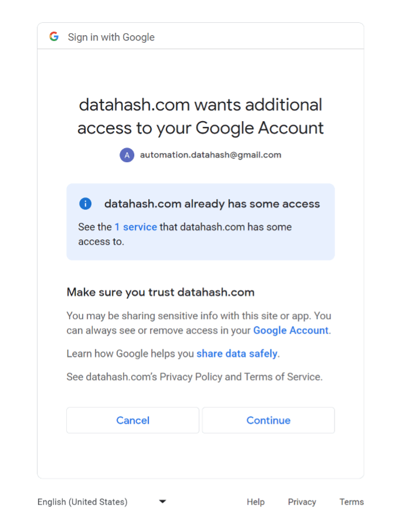Click the Continue button
Viewport: 406px width, 532px height.
pyautogui.click(x=268, y=420)
